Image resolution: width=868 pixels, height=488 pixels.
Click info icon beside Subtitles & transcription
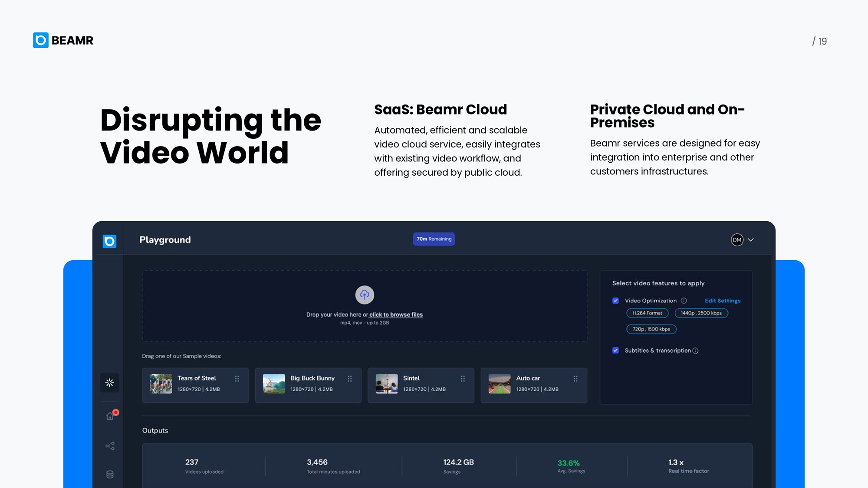click(x=695, y=350)
